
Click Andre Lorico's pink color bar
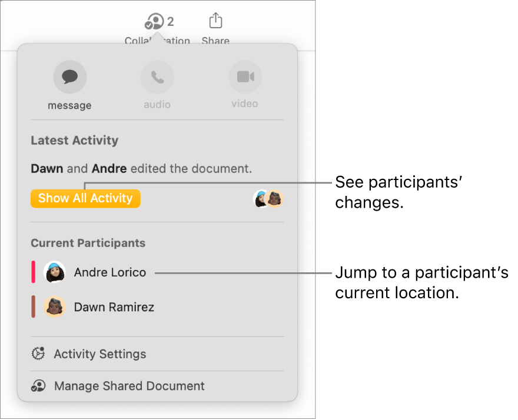[x=34, y=272]
